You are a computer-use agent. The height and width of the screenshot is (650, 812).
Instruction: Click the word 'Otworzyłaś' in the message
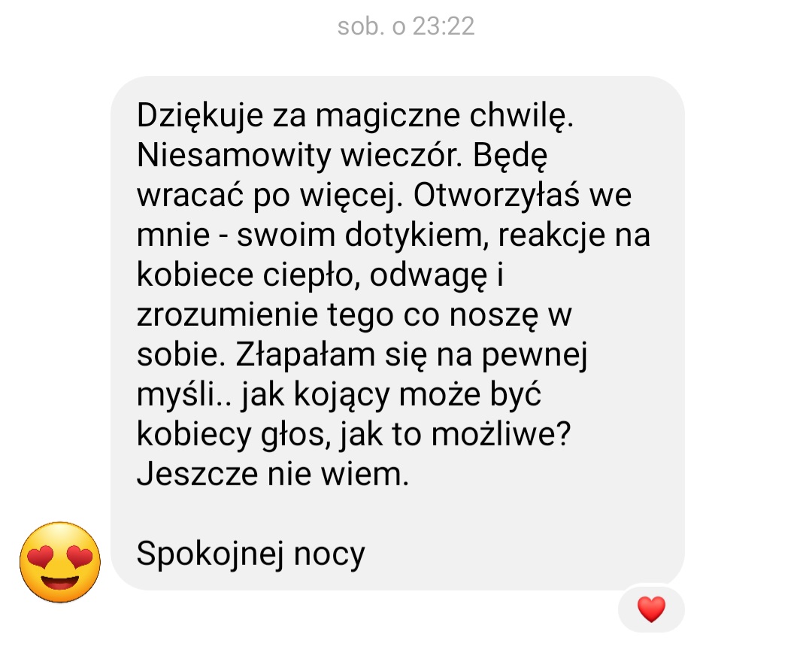click(x=496, y=196)
